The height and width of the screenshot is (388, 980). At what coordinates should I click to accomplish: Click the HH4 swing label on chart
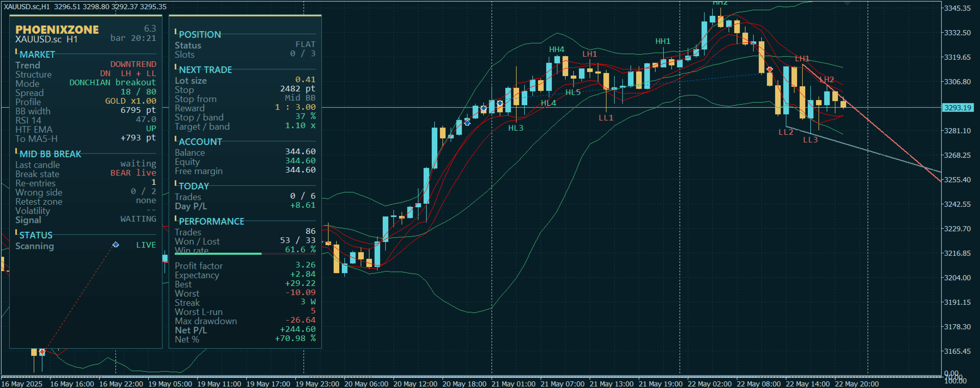point(556,50)
